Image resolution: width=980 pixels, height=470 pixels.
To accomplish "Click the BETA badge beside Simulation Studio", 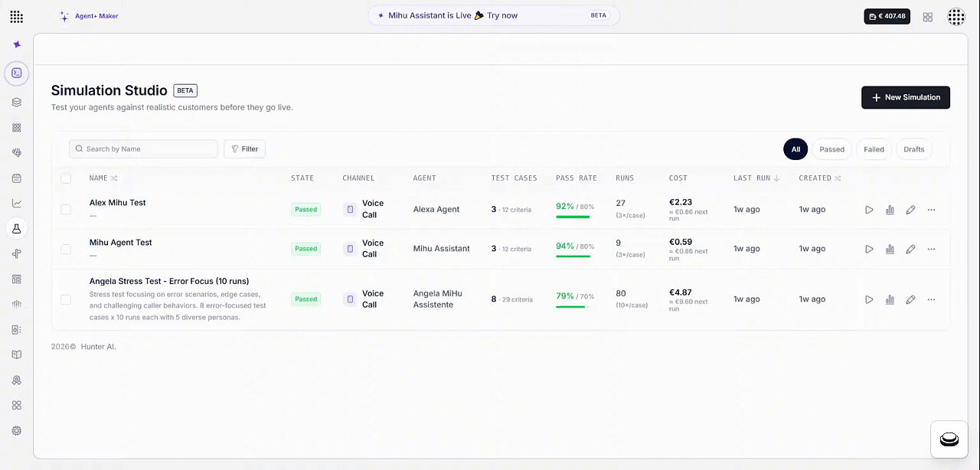I will pyautogui.click(x=185, y=90).
